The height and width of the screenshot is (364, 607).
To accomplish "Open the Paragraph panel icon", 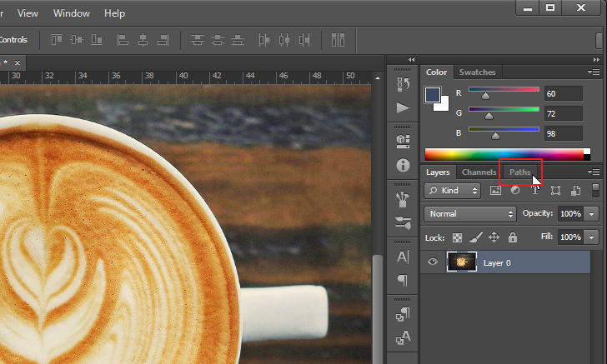I will [x=403, y=280].
